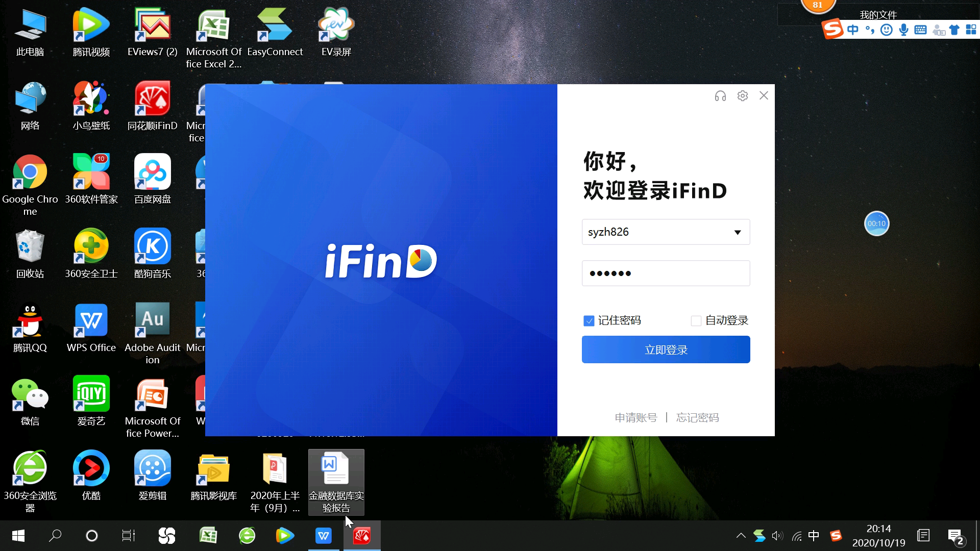Select the 腾讯QQ desktop shortcut
This screenshot has height=551, width=980.
[x=30, y=328]
